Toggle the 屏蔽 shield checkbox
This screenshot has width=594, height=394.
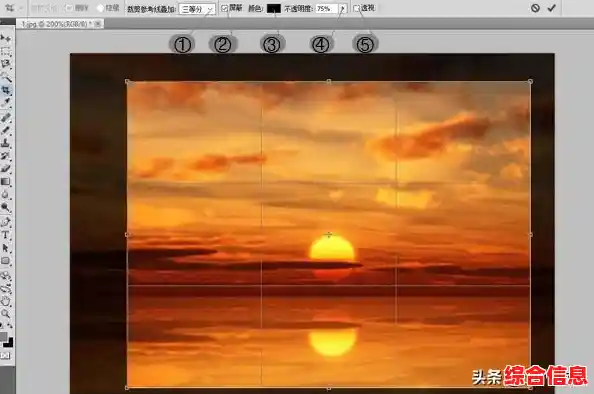(x=225, y=8)
